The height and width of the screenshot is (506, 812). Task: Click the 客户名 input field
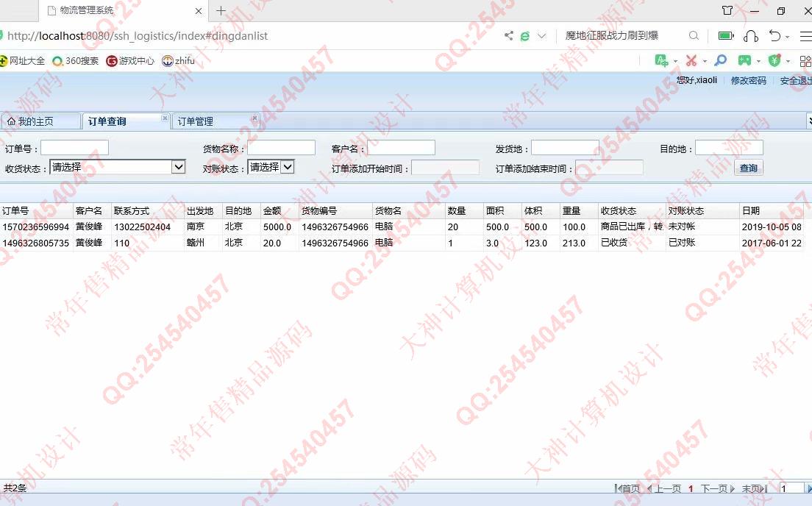click(401, 148)
